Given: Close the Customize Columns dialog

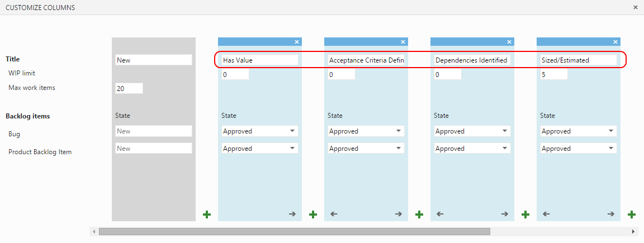Looking at the screenshot, I should (635, 7).
